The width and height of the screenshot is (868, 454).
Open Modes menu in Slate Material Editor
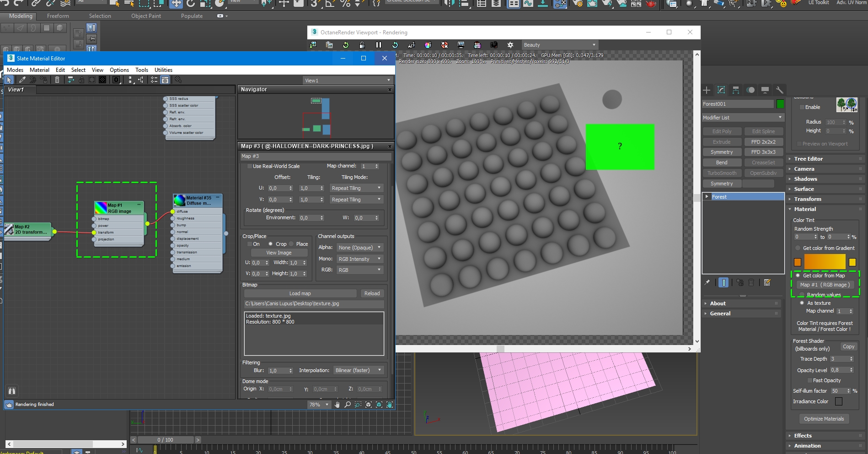15,70
